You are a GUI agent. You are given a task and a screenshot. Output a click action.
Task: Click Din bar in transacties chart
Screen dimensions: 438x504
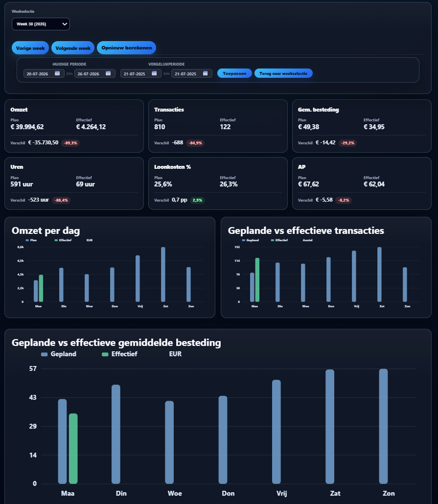pyautogui.click(x=277, y=282)
